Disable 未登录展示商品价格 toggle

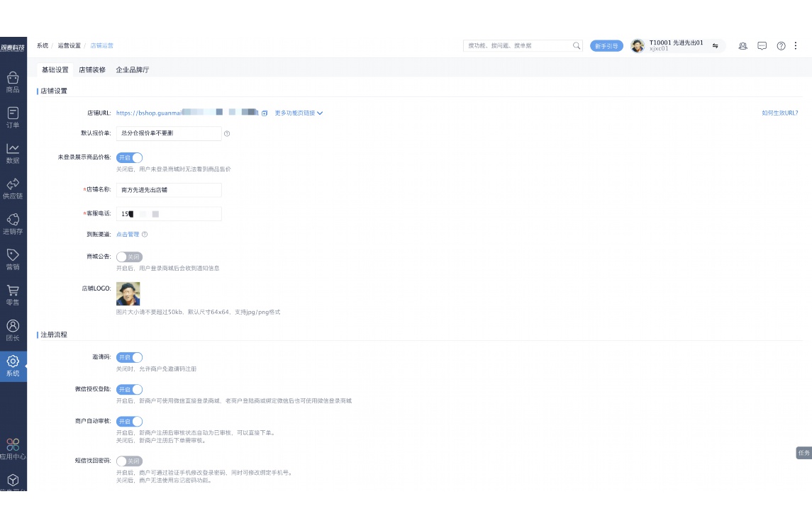point(129,158)
